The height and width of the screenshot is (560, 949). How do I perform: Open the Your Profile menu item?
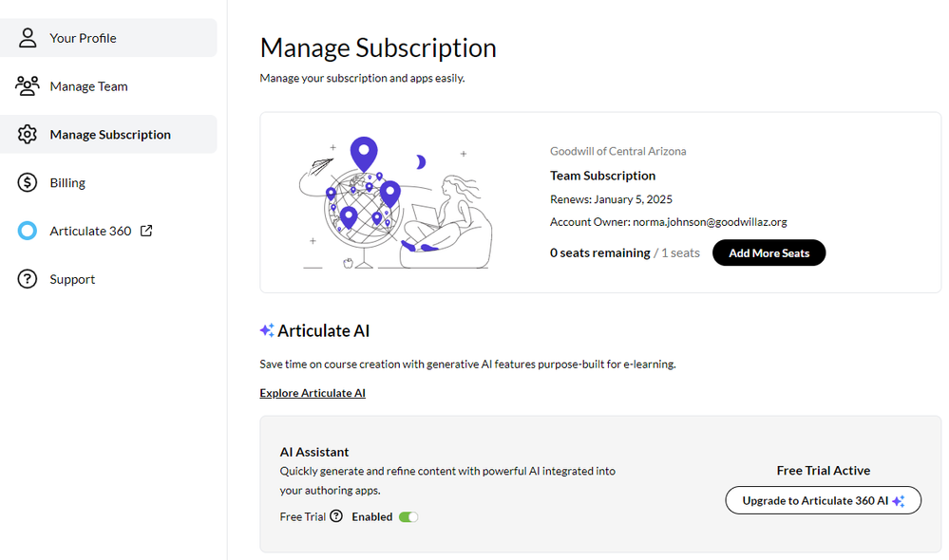click(83, 38)
